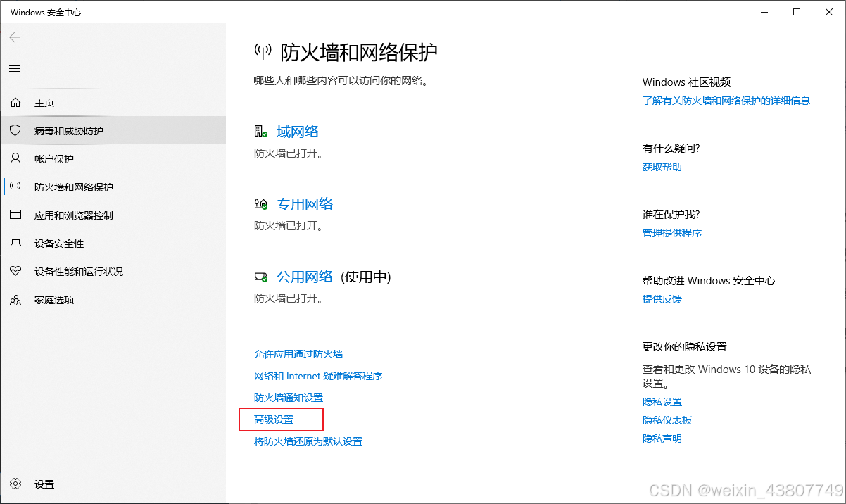Toggle the hamburger navigation menu

[15, 68]
